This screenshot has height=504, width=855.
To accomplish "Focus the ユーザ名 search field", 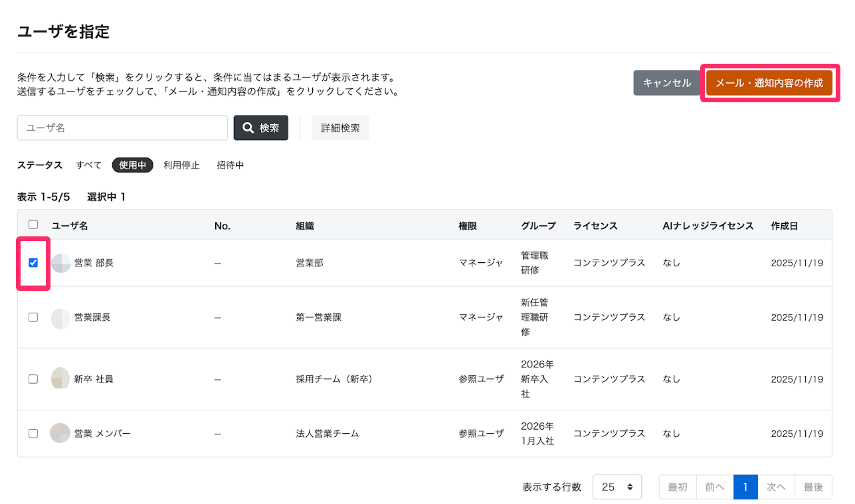I will tap(122, 128).
